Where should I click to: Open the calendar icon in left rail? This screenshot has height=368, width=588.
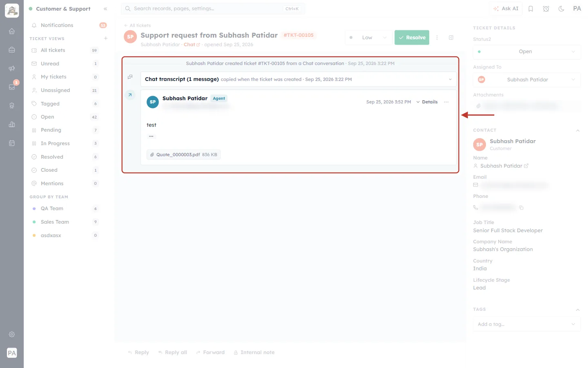point(12,143)
